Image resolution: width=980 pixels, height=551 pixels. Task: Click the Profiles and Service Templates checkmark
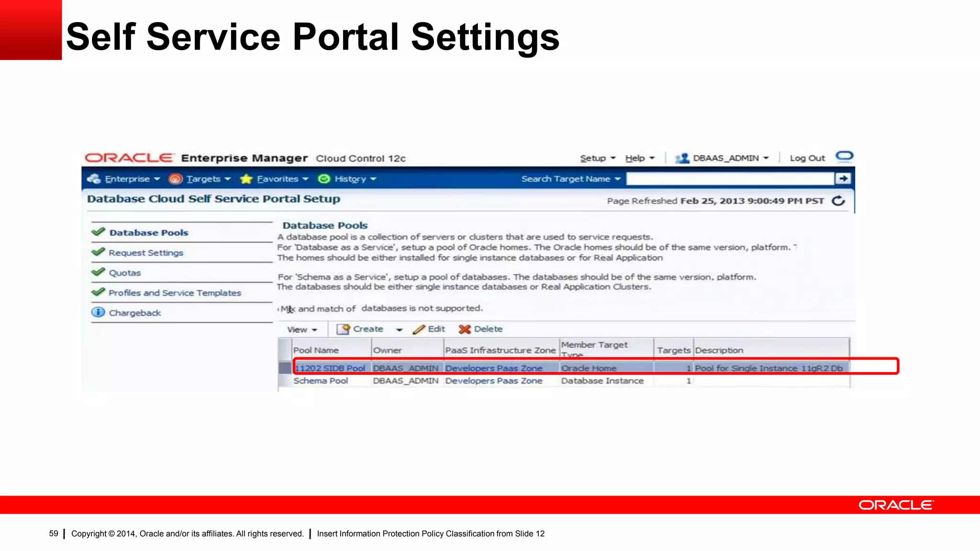coord(98,292)
